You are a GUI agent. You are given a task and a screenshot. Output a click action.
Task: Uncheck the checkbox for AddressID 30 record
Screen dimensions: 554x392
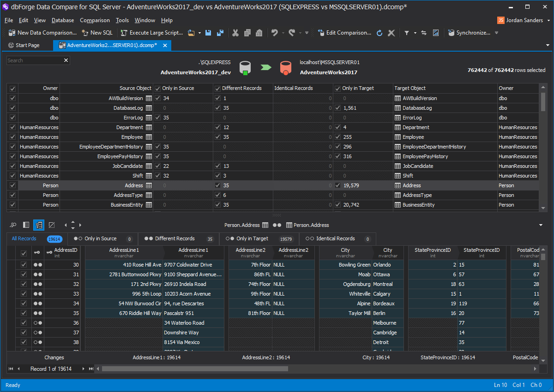tap(24, 265)
